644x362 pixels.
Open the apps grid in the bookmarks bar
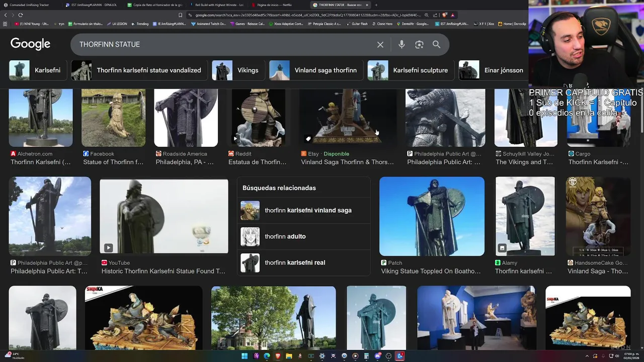click(5, 24)
